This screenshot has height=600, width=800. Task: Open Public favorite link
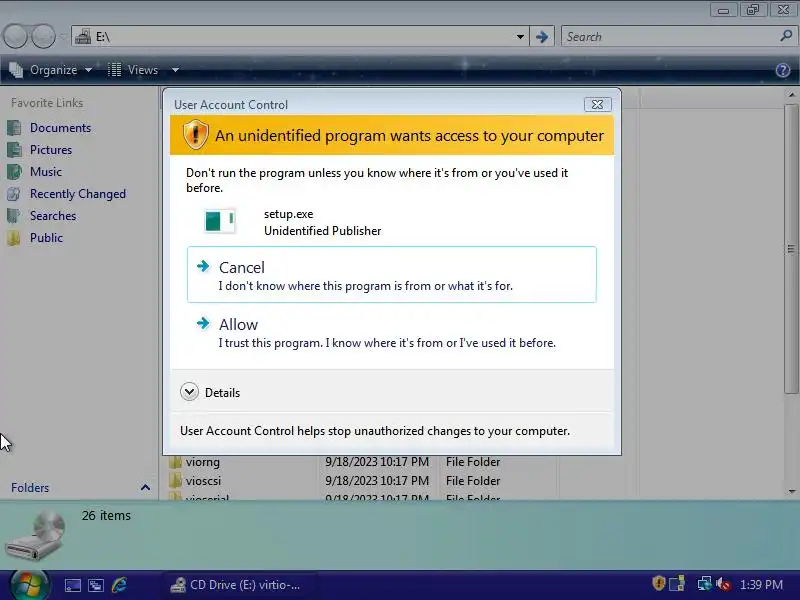click(46, 238)
